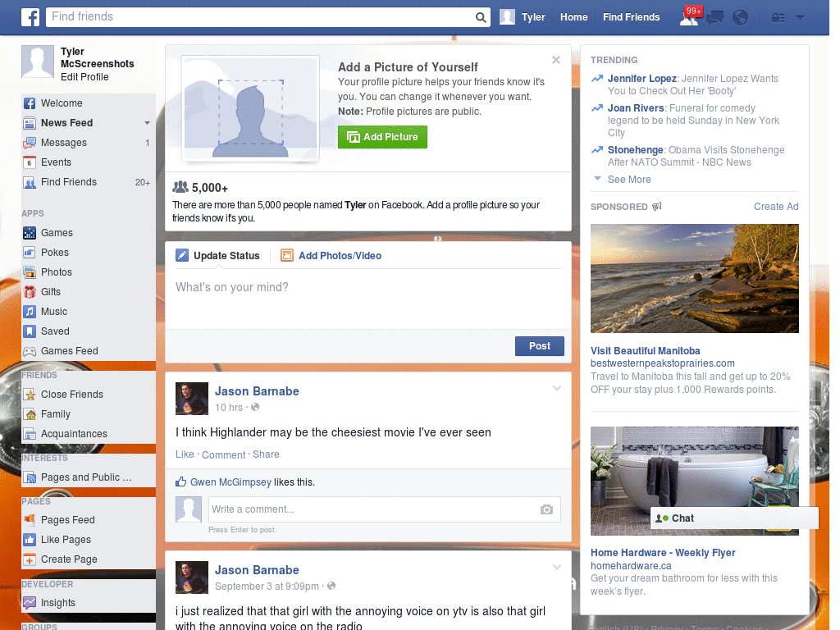Click the Close Friends star icon
This screenshot has width=840, height=630.
30,395
